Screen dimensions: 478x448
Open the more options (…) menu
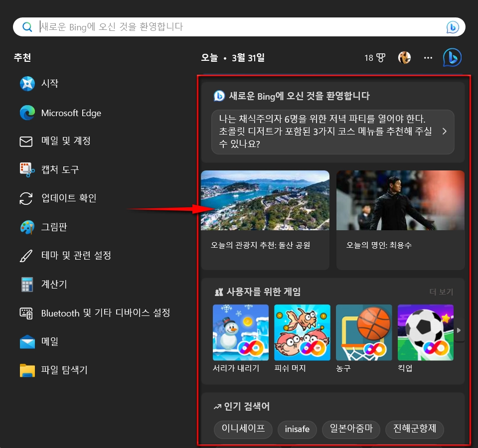428,58
